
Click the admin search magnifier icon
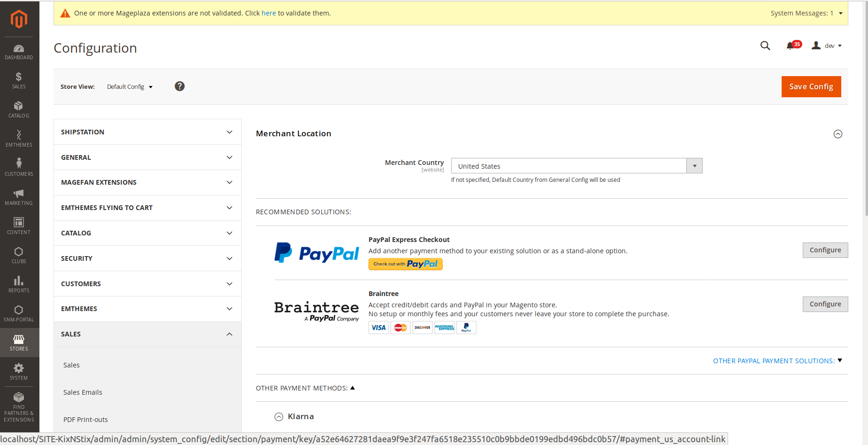pos(765,46)
